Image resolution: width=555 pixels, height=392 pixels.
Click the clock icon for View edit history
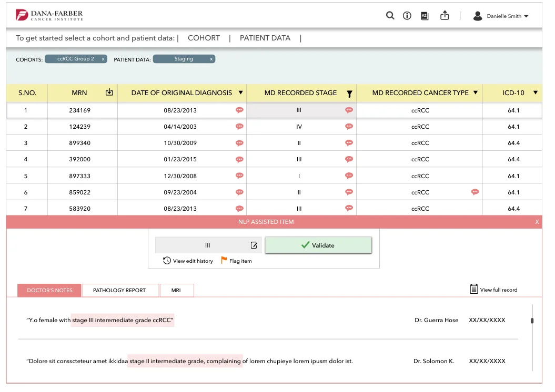(x=166, y=261)
